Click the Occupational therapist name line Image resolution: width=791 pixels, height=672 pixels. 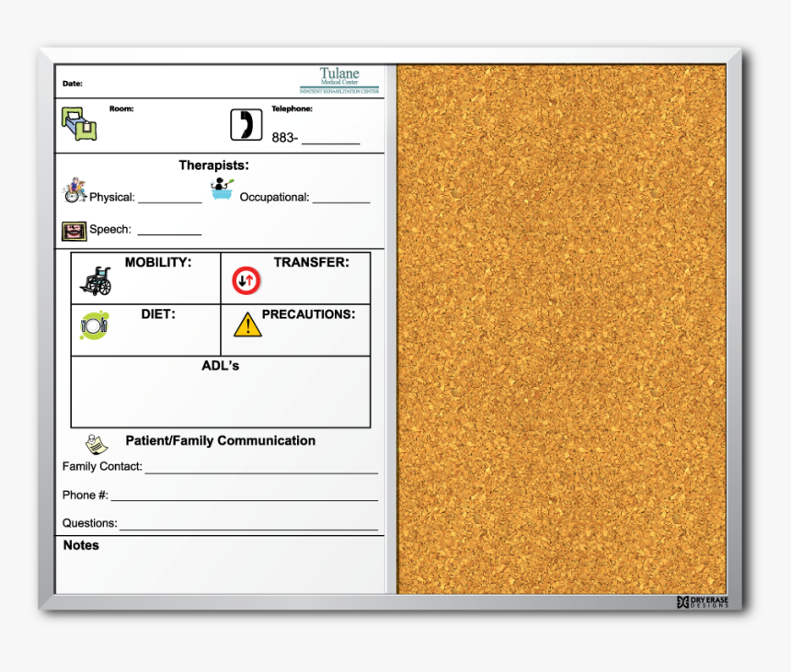[340, 200]
